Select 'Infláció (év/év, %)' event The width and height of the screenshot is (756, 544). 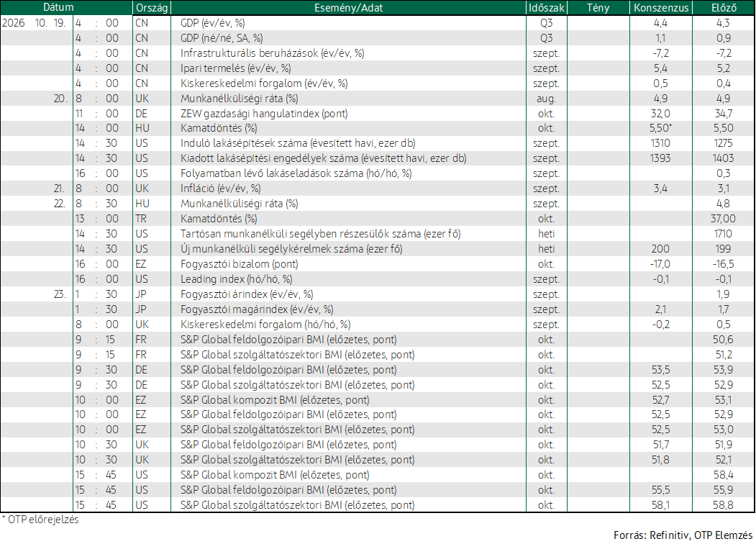pos(220,189)
